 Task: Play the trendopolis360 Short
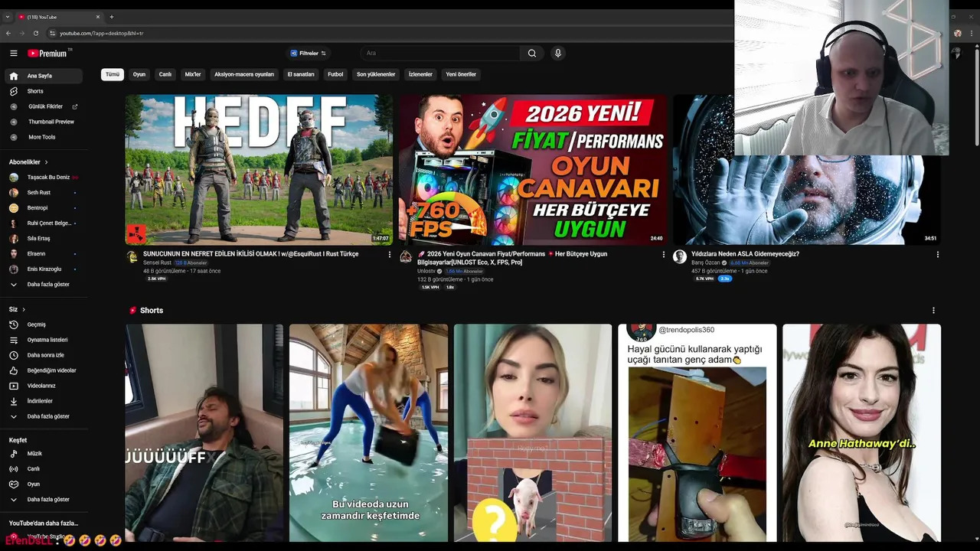(697, 432)
